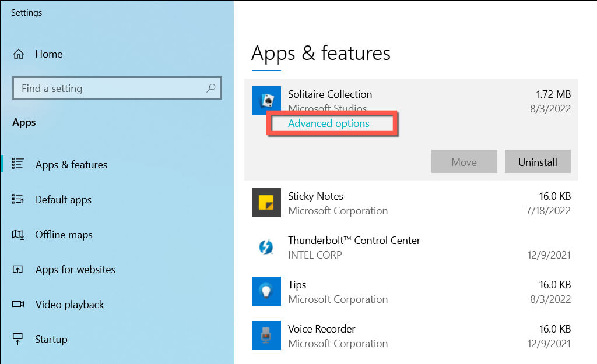Click the Tips lightbulb icon

tap(266, 291)
